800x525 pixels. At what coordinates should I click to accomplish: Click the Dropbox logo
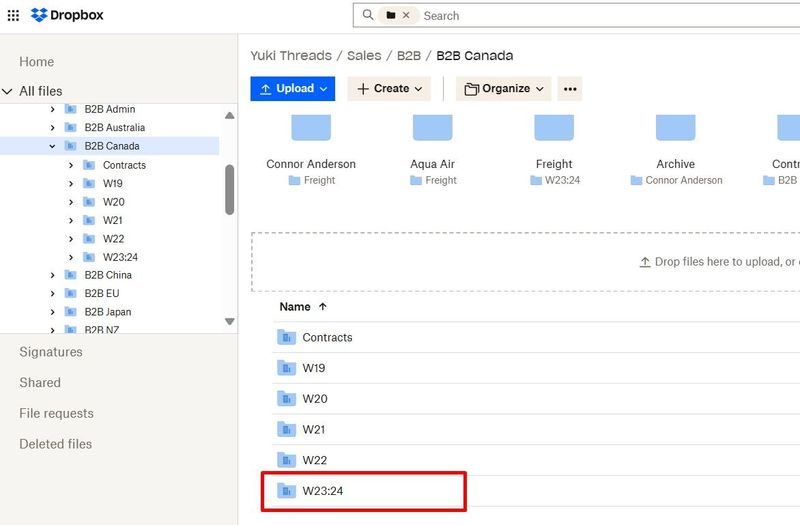[x=67, y=15]
